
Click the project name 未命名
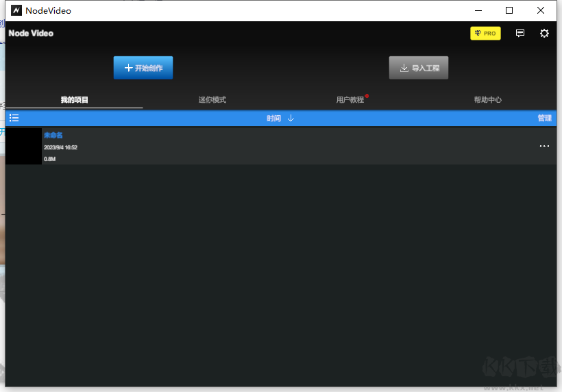(x=53, y=135)
